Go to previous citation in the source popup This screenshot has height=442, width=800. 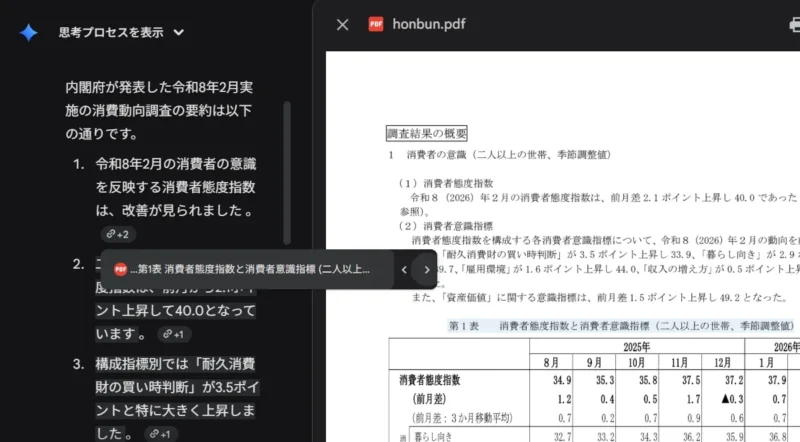404,269
